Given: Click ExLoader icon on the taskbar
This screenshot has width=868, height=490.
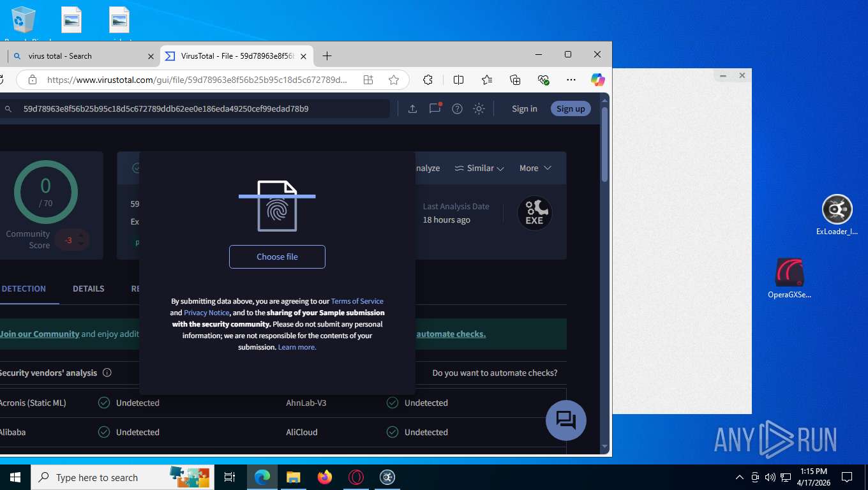Looking at the screenshot, I should point(387,477).
